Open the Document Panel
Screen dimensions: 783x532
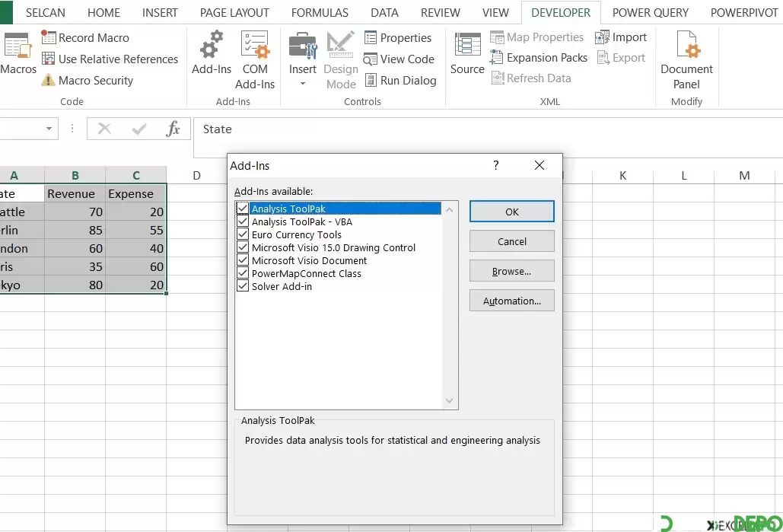(686, 60)
